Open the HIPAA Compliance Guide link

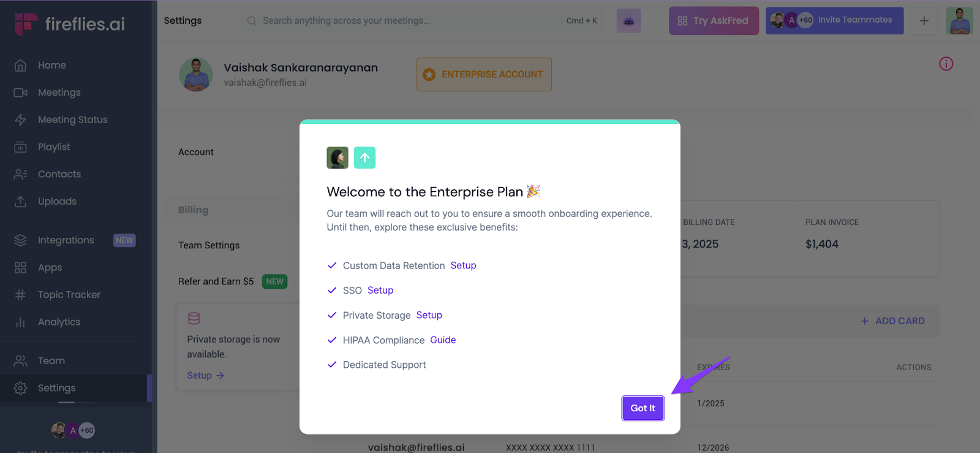point(443,340)
